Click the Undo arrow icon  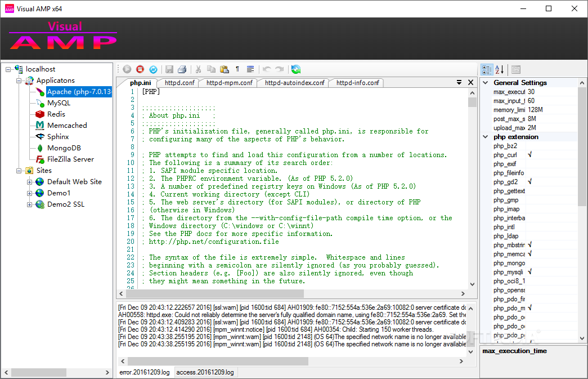[267, 69]
